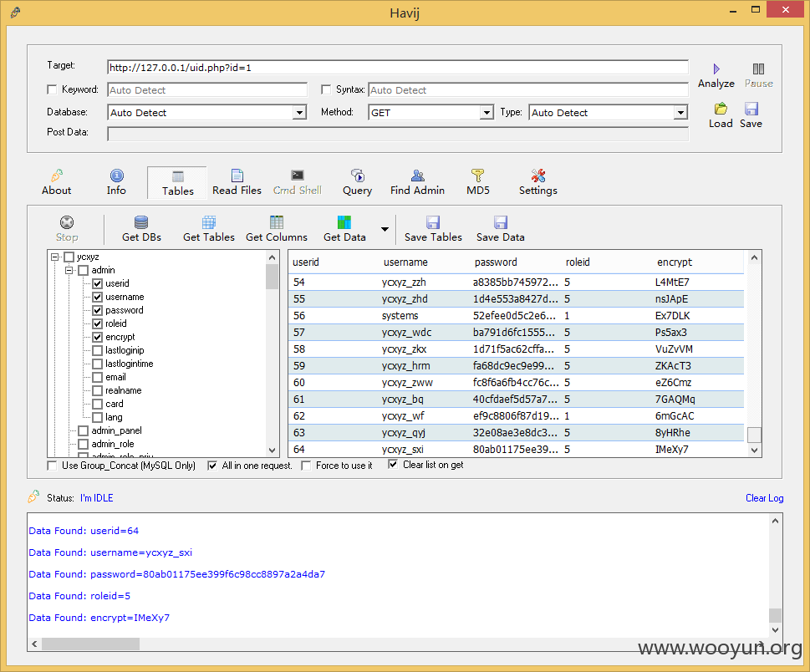
Task: Click the Analyze play icon
Action: tap(716, 69)
